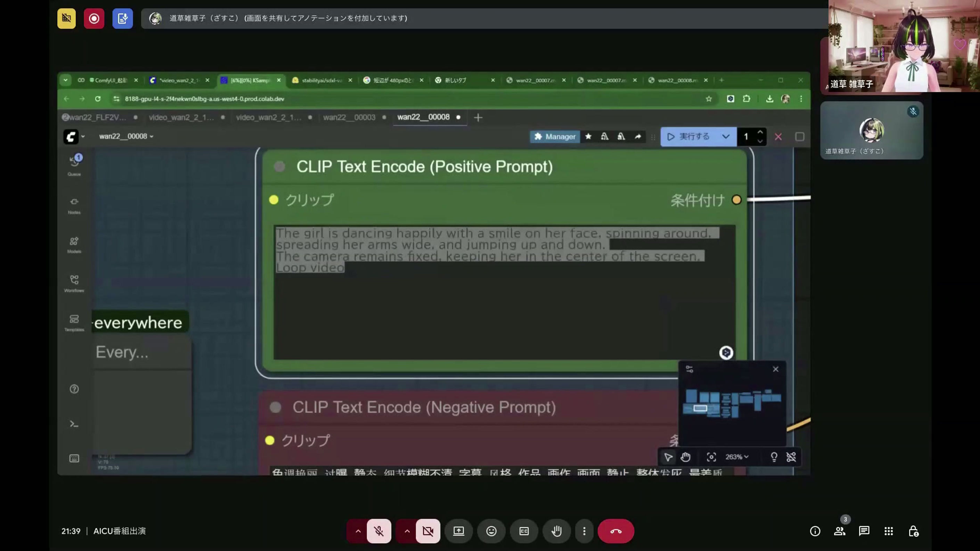This screenshot has height=551, width=980.
Task: Open meeting activities grid icon
Action: click(x=889, y=531)
